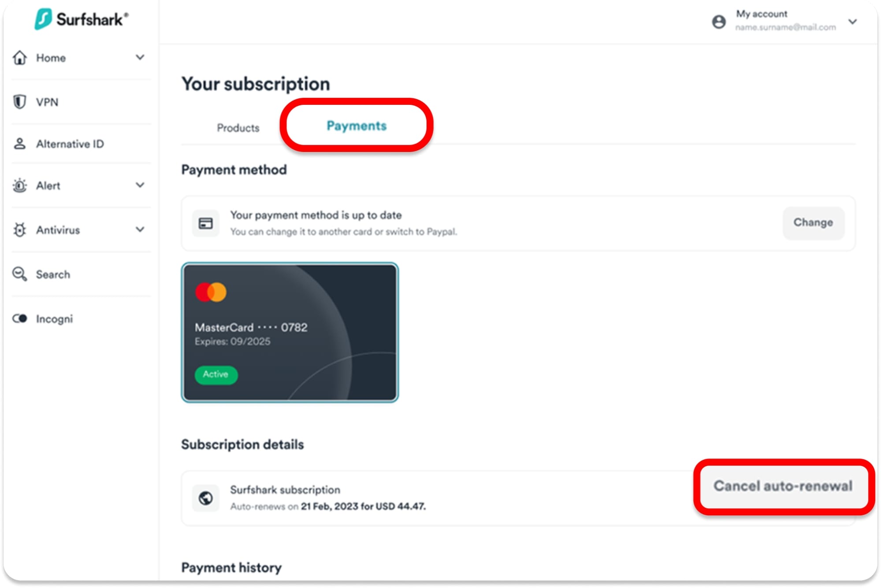Viewport: 881px width, 588px height.
Task: Open Alternative ID from sidebar
Action: tap(19, 144)
